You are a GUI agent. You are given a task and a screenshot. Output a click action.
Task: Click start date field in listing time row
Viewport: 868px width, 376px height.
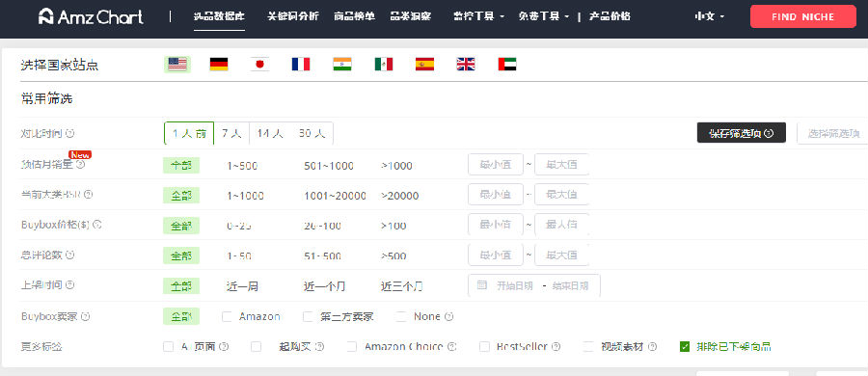pos(514,285)
